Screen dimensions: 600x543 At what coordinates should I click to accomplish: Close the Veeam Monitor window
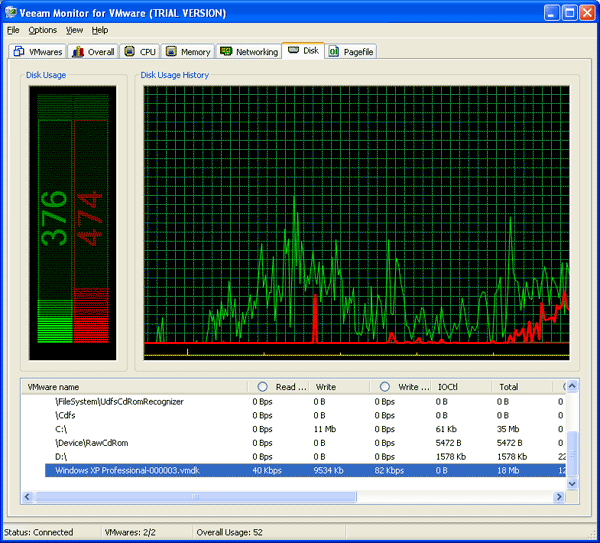[x=587, y=13]
